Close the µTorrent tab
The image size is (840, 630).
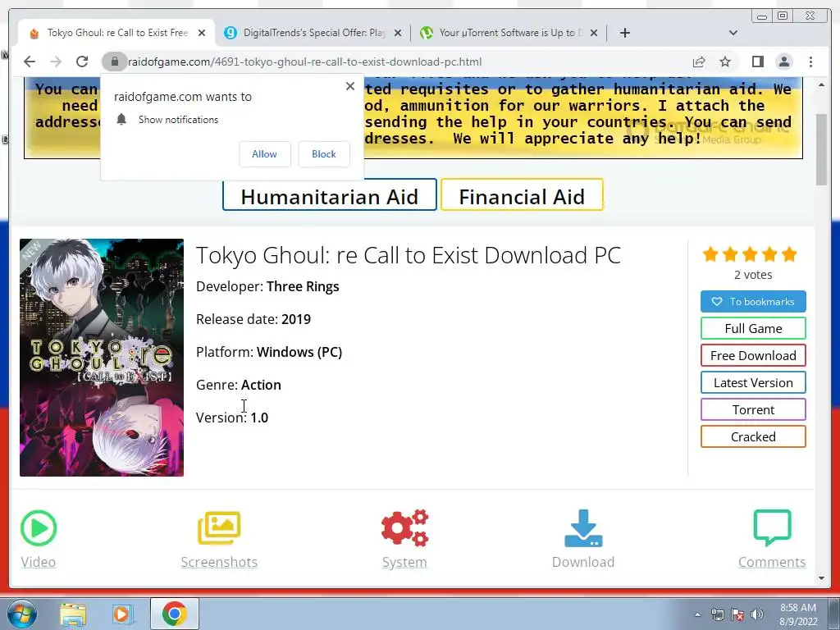coord(594,33)
